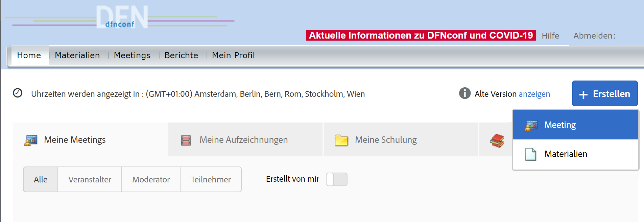The height and width of the screenshot is (222, 644).
Task: Select the Alle filter option
Action: [41, 180]
